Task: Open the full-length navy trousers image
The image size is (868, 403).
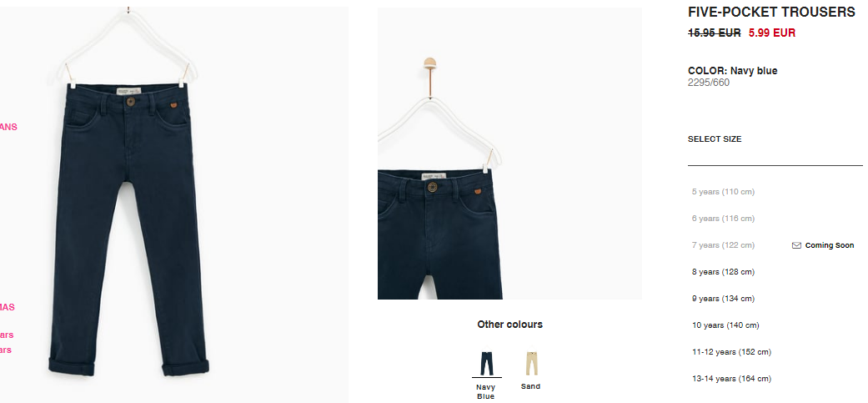Action: (128, 204)
